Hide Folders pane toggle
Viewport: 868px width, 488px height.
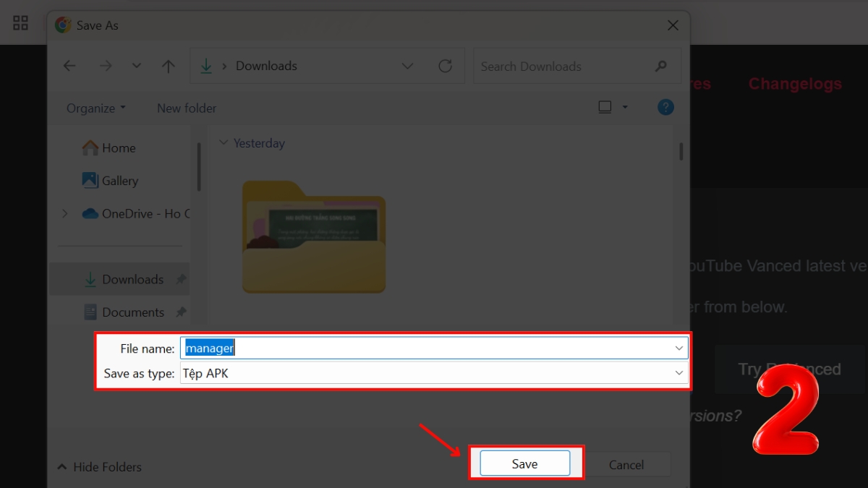(100, 467)
